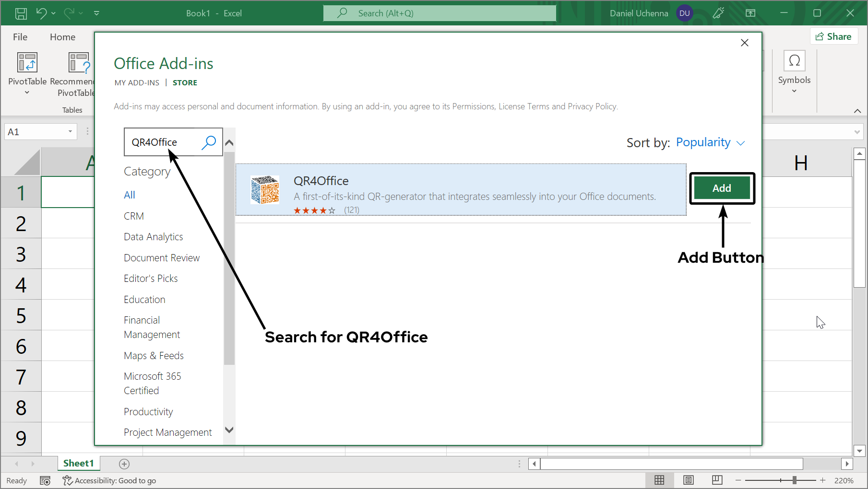Open the Name Box dropdown arrow
The image size is (868, 489).
click(x=70, y=132)
